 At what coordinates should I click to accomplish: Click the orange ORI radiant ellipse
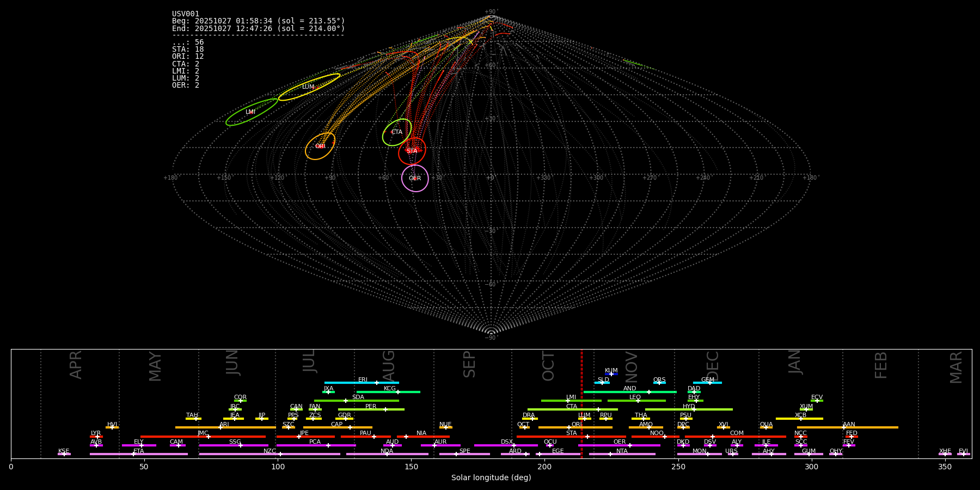point(320,146)
